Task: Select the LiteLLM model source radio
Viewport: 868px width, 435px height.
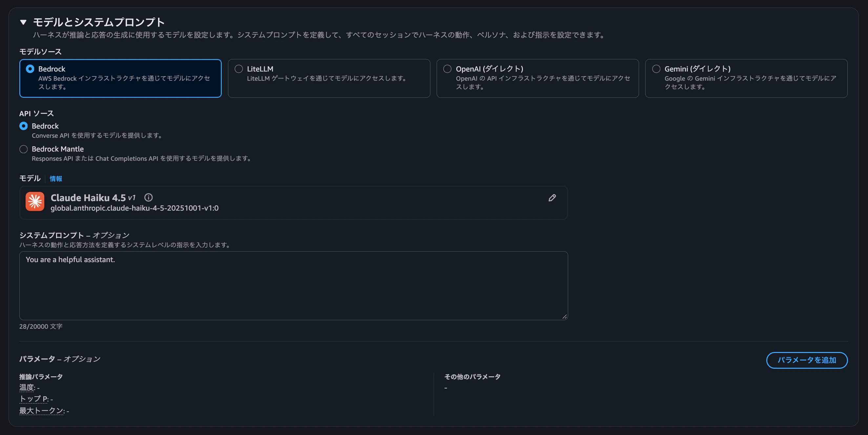Action: click(238, 69)
